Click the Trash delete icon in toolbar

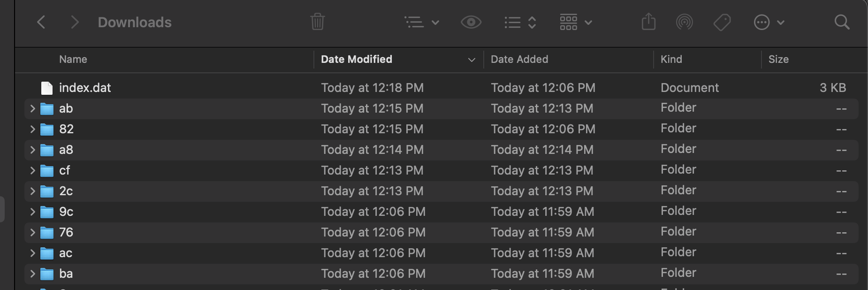click(317, 22)
